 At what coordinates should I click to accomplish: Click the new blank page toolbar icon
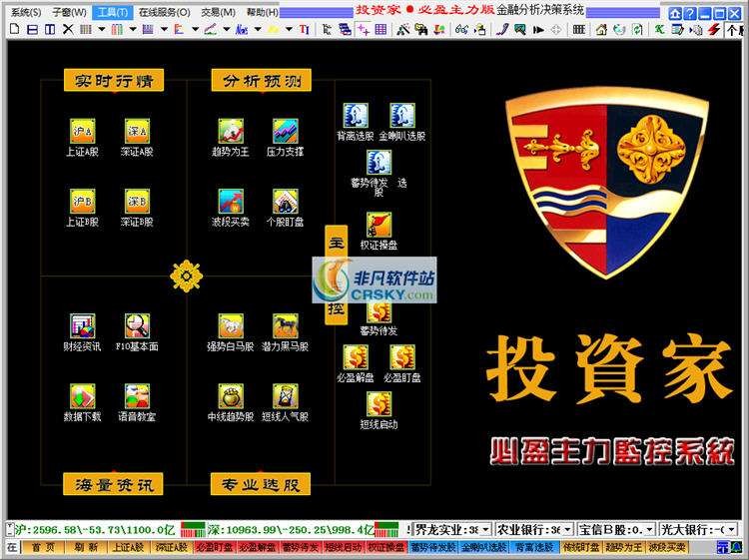(15, 30)
